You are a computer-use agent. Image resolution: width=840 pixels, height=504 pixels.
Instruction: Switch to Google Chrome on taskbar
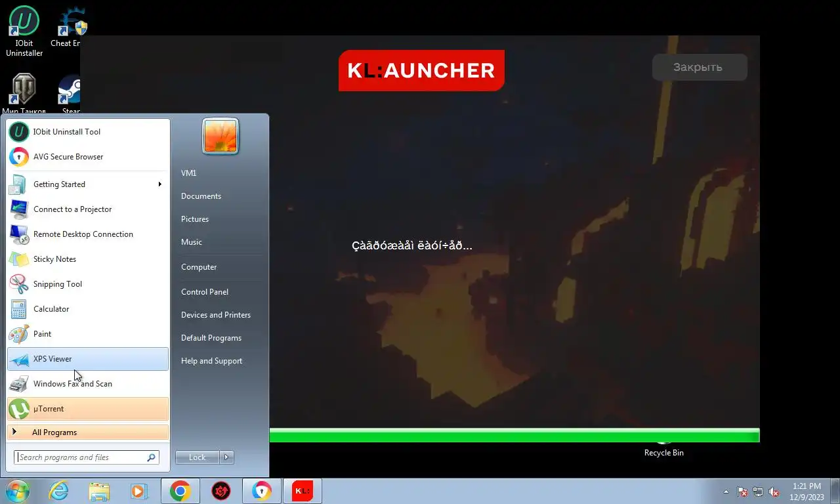pos(180,491)
